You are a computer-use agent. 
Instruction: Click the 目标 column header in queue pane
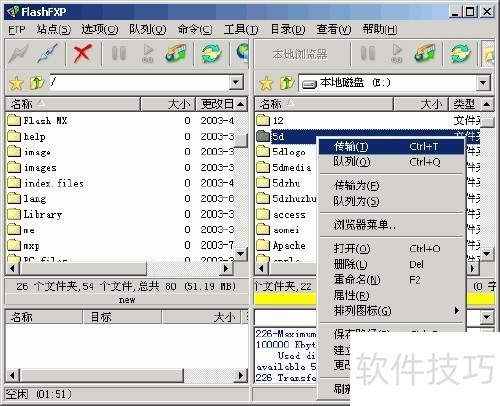[122, 317]
